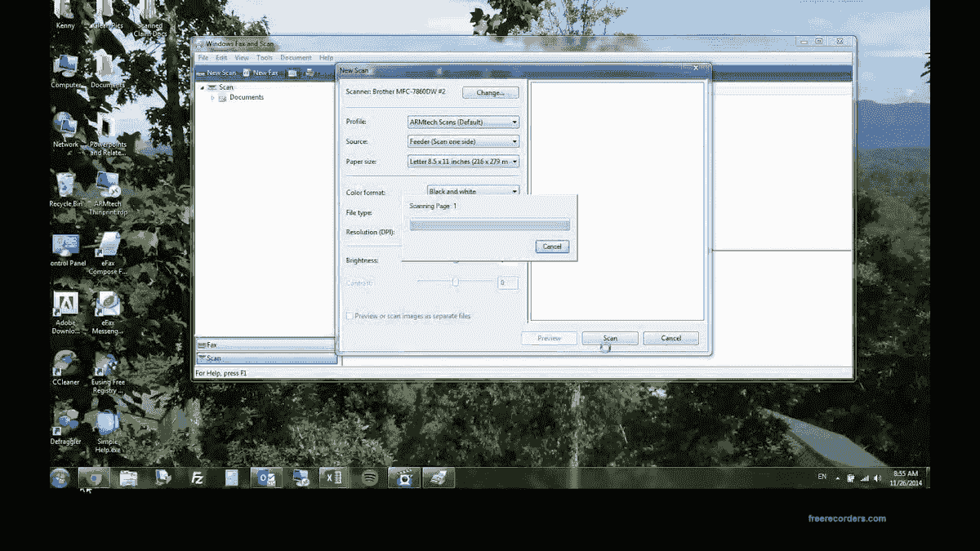Open the Color format dropdown
The width and height of the screenshot is (980, 551).
(x=474, y=191)
